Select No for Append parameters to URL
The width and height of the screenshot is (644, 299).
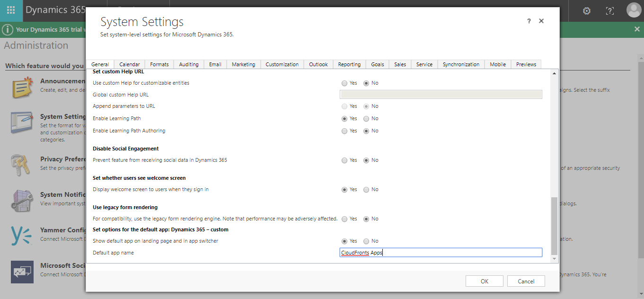coord(366,106)
